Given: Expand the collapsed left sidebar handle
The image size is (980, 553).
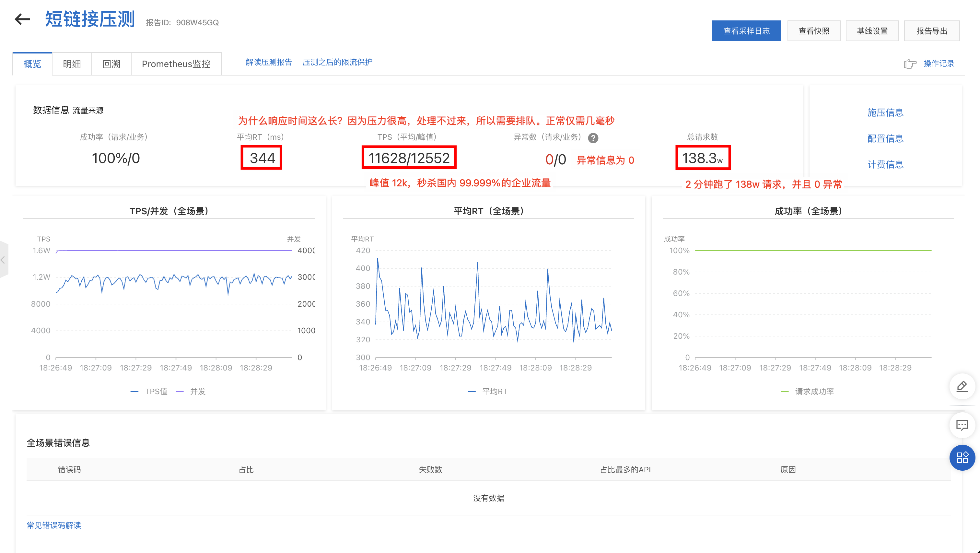Looking at the screenshot, I should [x=4, y=260].
